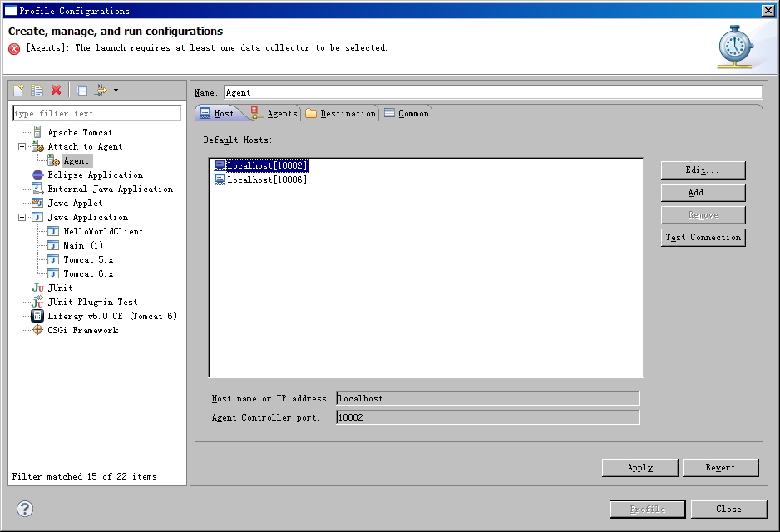Select the Liferay v6.0 CE (Tomcat 6) item
This screenshot has width=780, height=532.
click(112, 316)
